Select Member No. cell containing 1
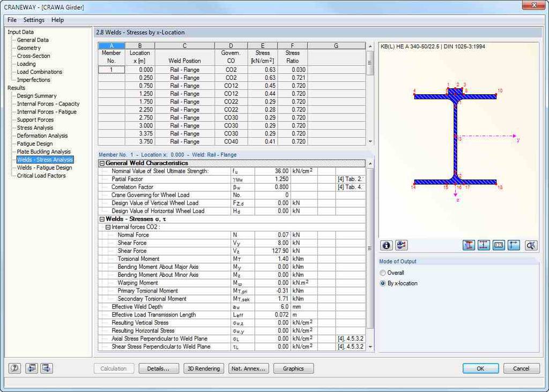 click(x=112, y=70)
